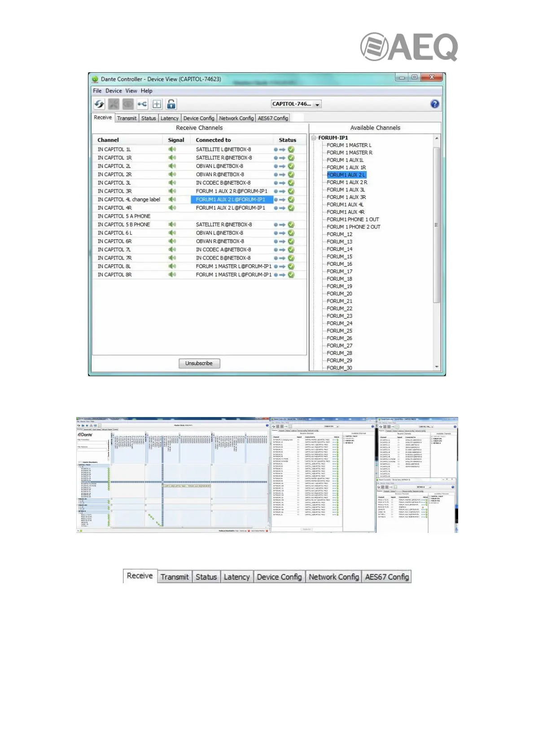Click the signal speaker icon for IN CAPITOL 6L

click(x=172, y=233)
